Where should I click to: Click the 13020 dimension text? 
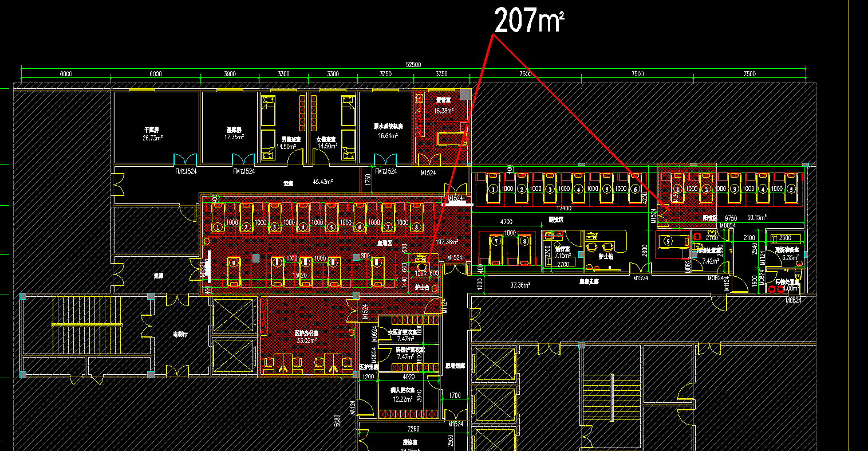click(300, 276)
